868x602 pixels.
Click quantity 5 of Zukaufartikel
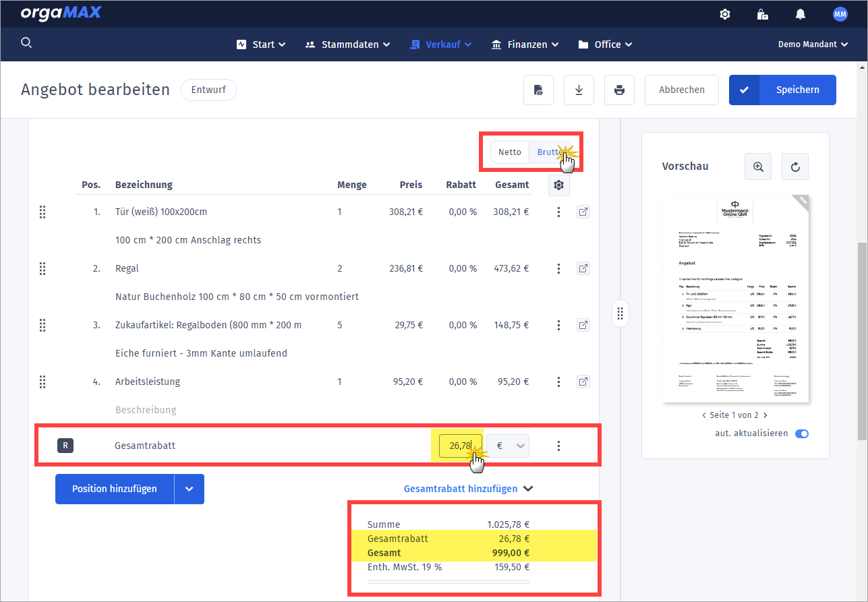tap(340, 325)
